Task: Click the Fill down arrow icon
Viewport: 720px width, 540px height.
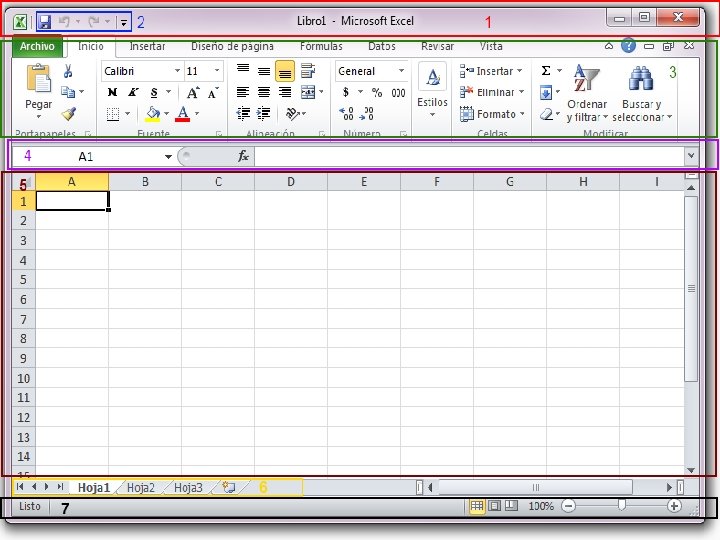Action: (546, 93)
